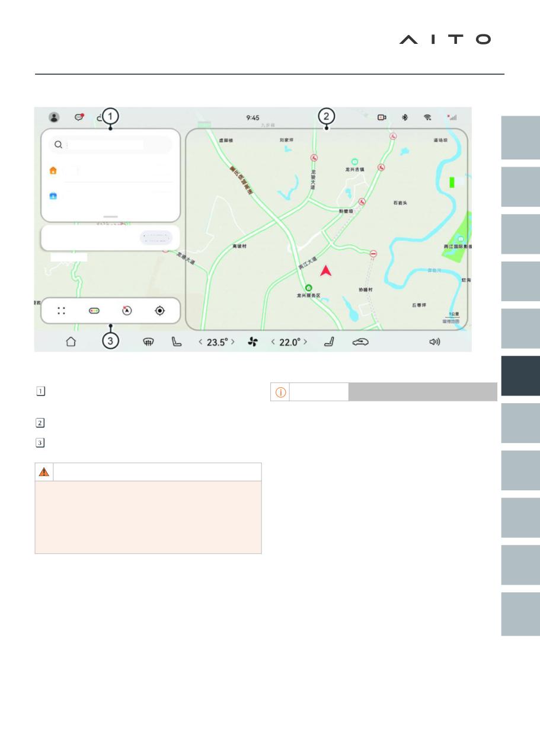Increase passenger temperature from 22.0°
The image size is (540, 756).
click(305, 342)
